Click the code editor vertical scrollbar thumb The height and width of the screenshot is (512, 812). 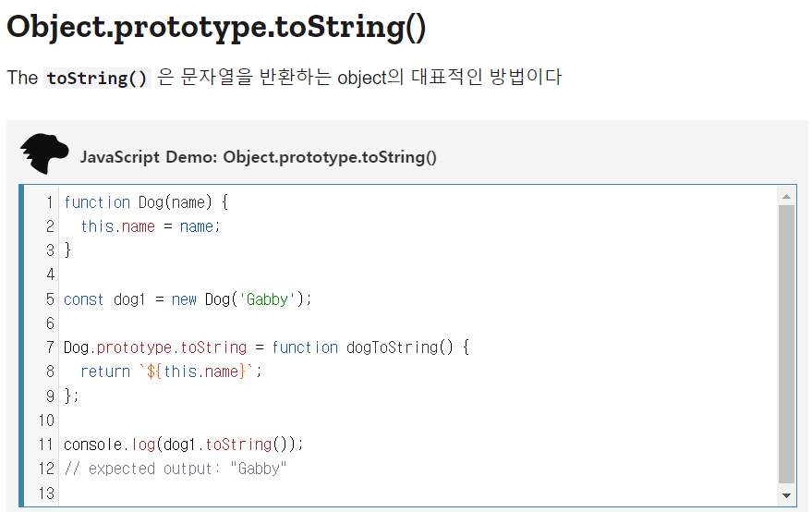(x=786, y=342)
